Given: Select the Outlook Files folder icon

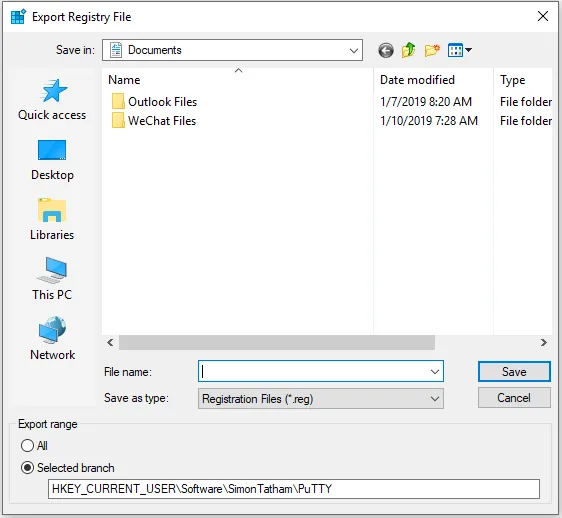Looking at the screenshot, I should [x=118, y=101].
